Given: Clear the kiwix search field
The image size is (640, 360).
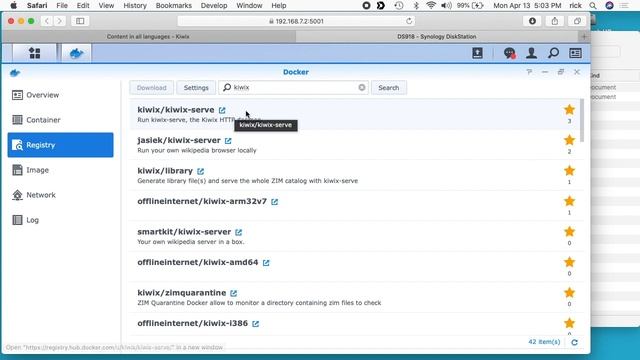Looking at the screenshot, I should click(x=362, y=87).
